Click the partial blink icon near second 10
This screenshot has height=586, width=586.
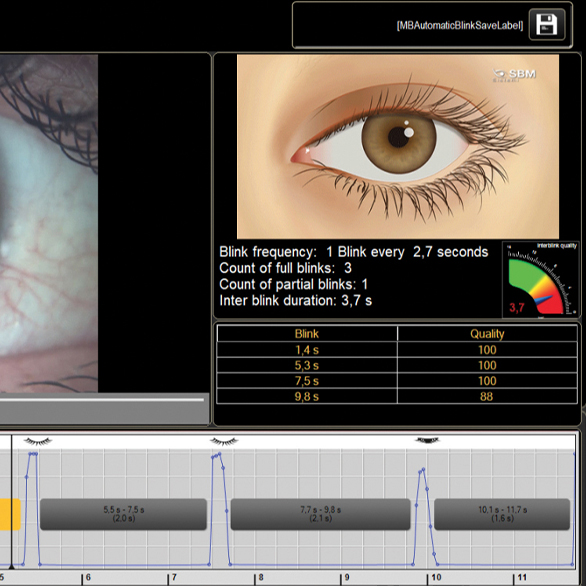tap(427, 441)
